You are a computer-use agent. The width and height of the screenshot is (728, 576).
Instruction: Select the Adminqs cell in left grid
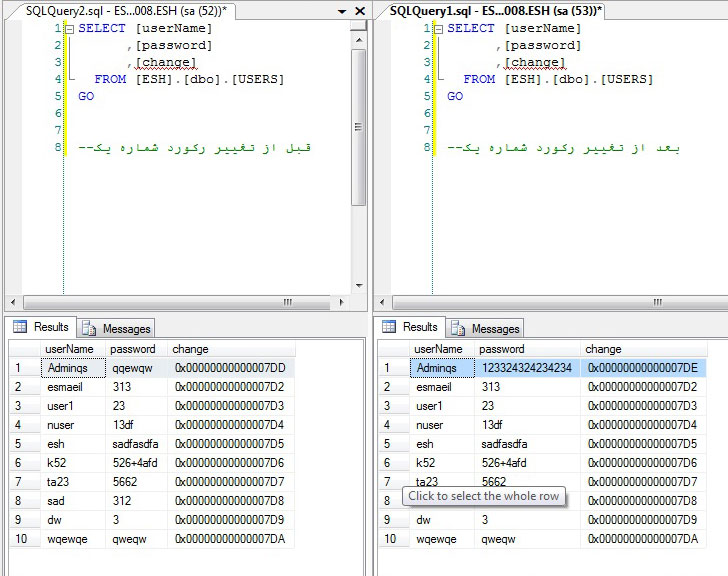tap(72, 368)
